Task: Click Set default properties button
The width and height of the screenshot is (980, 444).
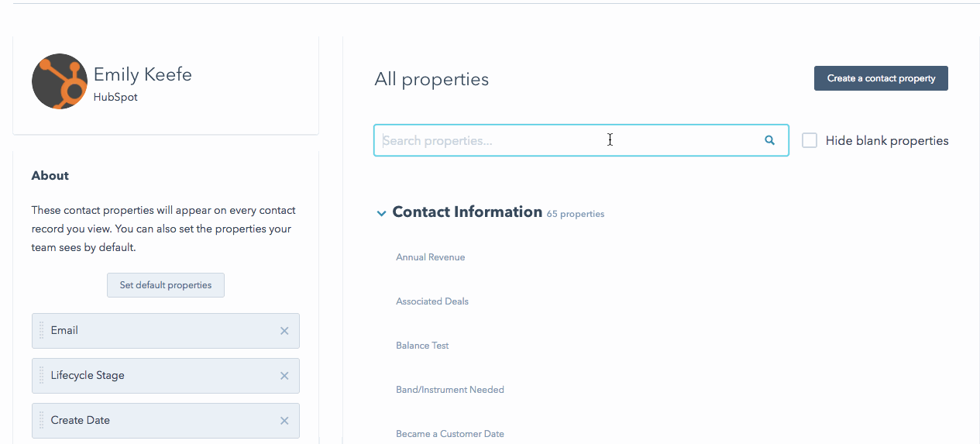Action: click(x=166, y=285)
